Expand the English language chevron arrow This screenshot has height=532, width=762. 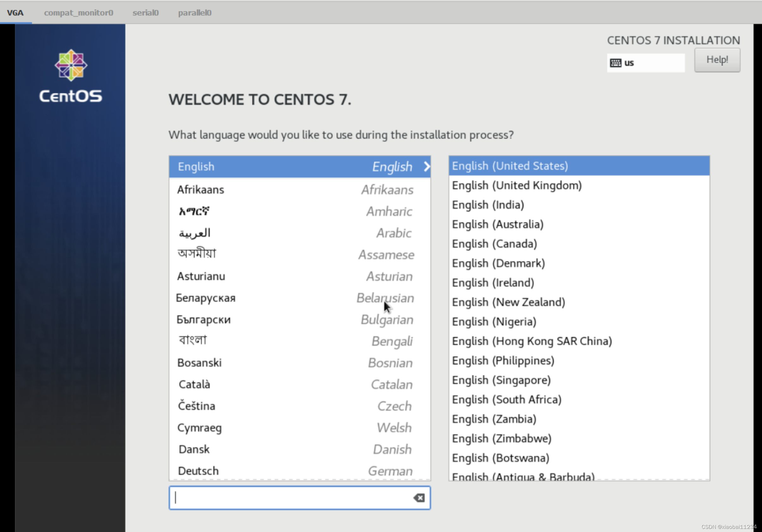click(x=427, y=166)
